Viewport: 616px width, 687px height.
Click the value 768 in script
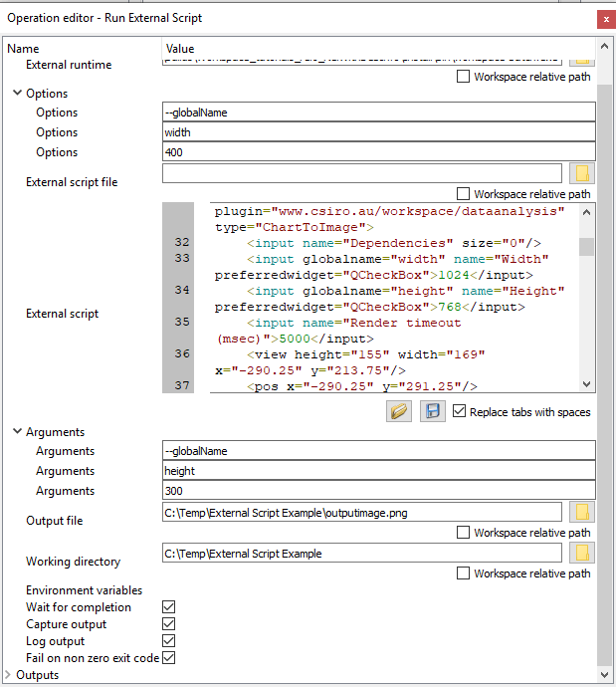450,307
